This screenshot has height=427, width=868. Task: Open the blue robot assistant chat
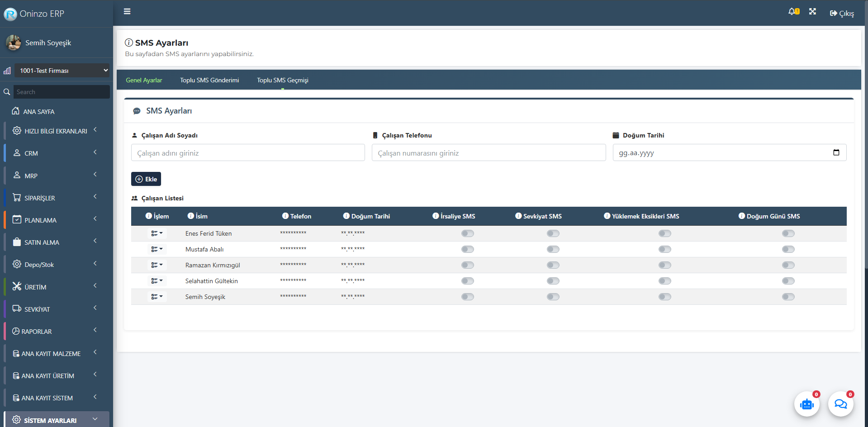point(806,404)
